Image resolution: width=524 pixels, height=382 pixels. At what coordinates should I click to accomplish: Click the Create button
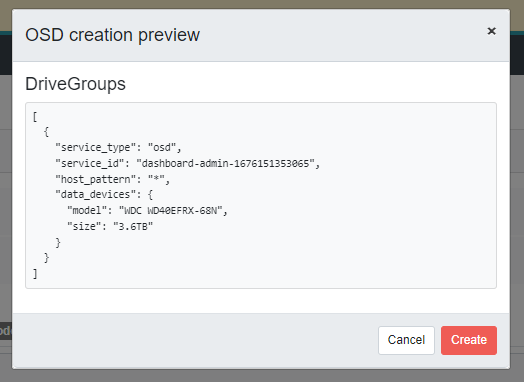coord(469,340)
